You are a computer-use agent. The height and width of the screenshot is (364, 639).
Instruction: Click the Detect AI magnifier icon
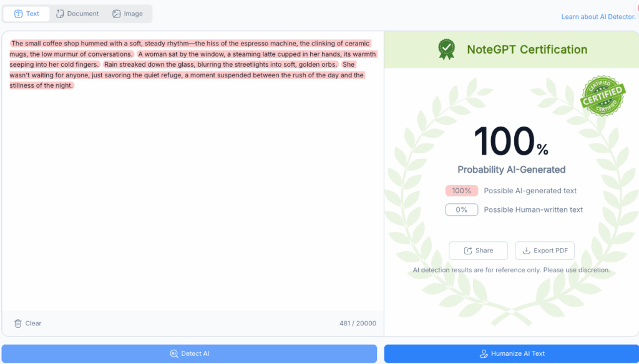click(174, 353)
